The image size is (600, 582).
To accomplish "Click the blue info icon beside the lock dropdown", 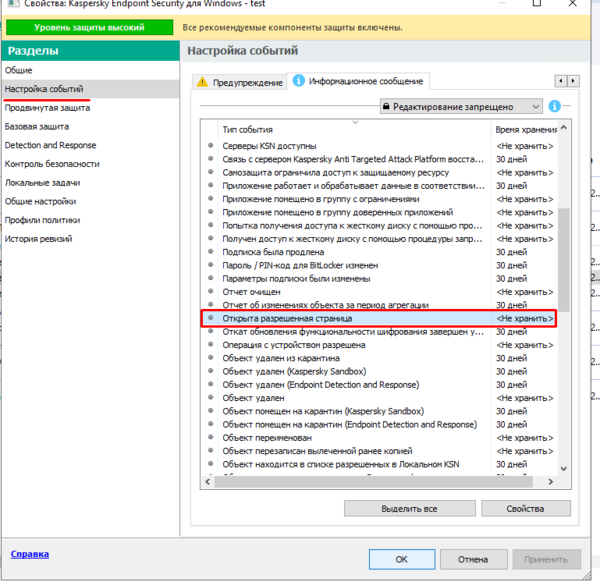I will click(x=554, y=106).
